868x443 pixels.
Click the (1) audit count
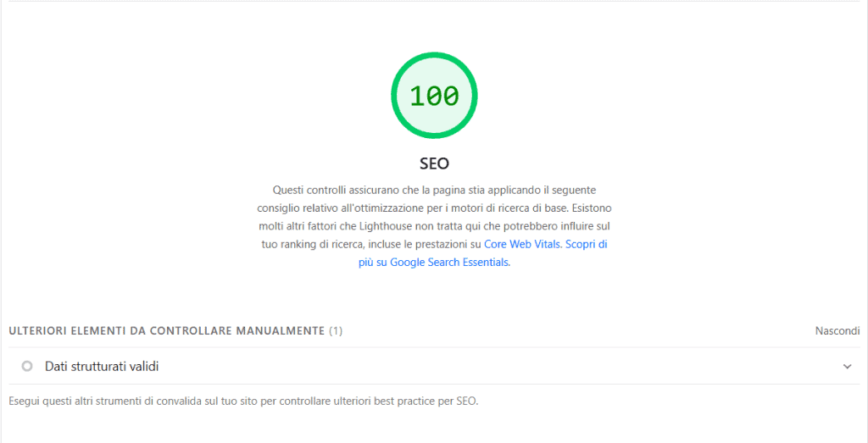(x=336, y=330)
